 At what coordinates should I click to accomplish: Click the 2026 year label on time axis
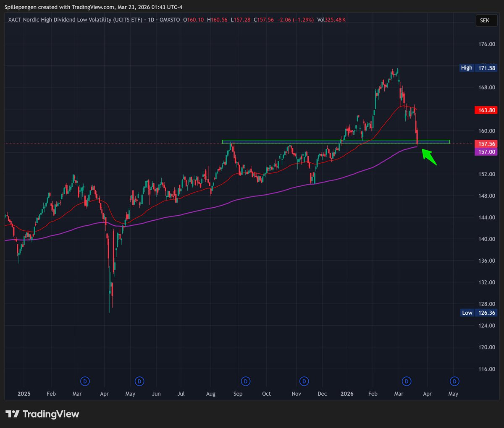(x=347, y=394)
